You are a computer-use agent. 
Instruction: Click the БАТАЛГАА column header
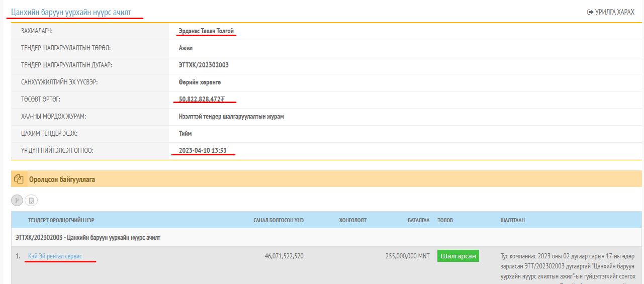[x=418, y=220]
